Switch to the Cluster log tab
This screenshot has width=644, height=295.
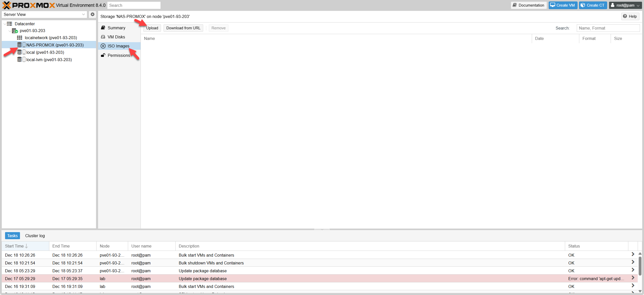35,236
